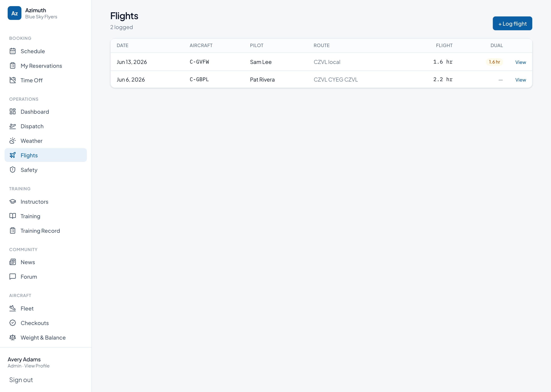
Task: Select the Flights airplane icon
Action: (x=13, y=155)
